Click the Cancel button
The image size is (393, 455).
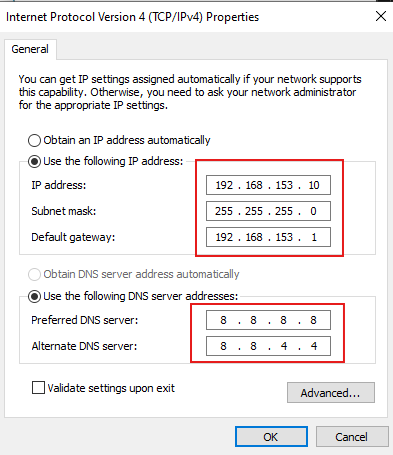click(x=352, y=437)
